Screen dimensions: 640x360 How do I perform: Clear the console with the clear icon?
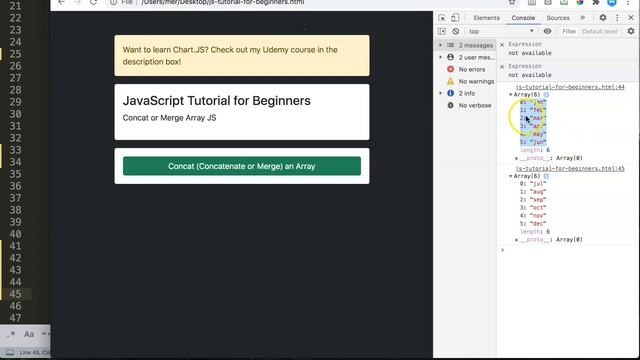coord(456,31)
